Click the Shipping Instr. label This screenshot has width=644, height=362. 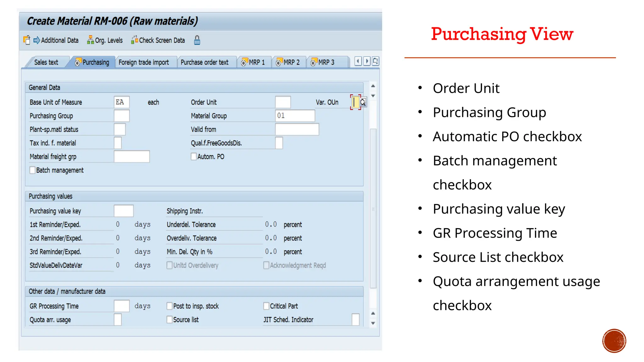pos(185,211)
